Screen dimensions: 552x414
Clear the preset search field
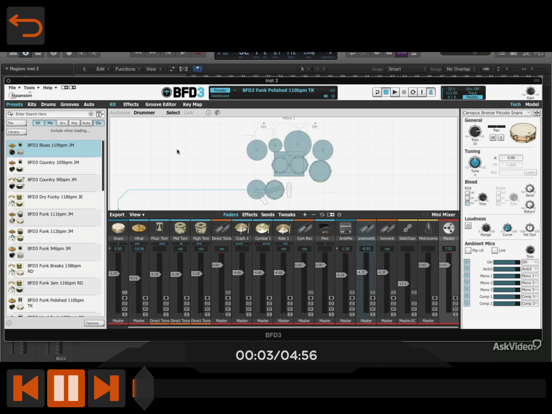91,114
